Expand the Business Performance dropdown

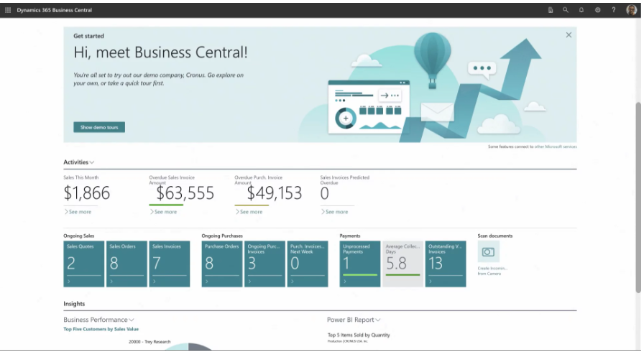pos(98,320)
